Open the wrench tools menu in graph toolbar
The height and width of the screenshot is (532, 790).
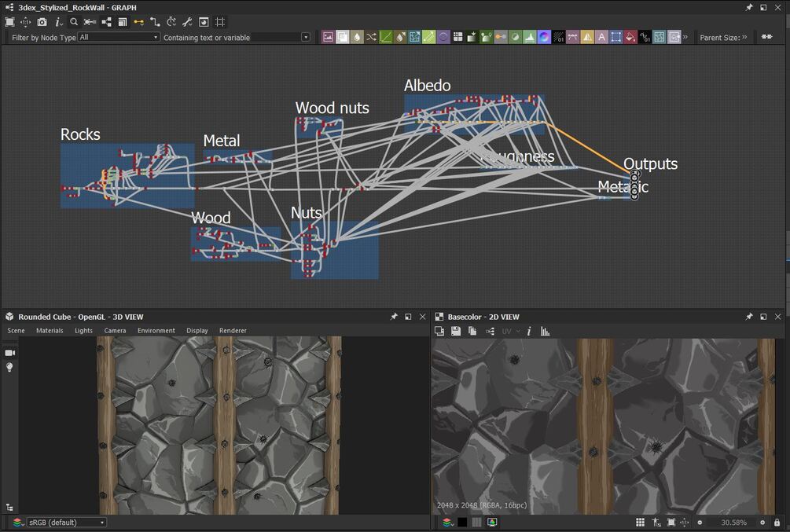point(187,22)
